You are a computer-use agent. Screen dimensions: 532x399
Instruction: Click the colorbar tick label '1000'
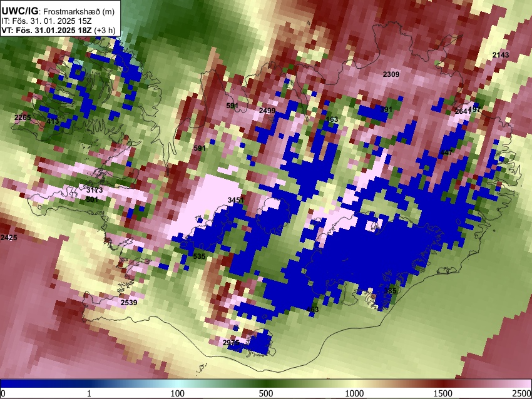(x=354, y=393)
